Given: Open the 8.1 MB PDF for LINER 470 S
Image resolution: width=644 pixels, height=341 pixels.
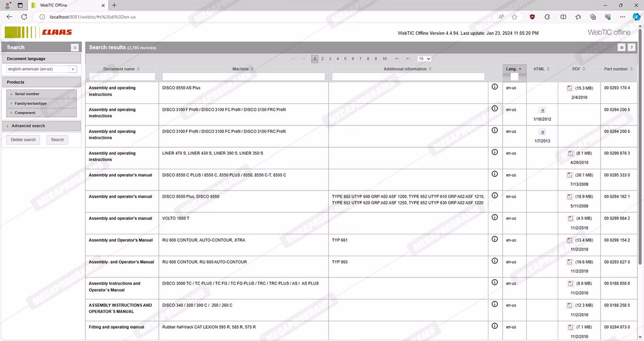Looking at the screenshot, I should tap(570, 153).
